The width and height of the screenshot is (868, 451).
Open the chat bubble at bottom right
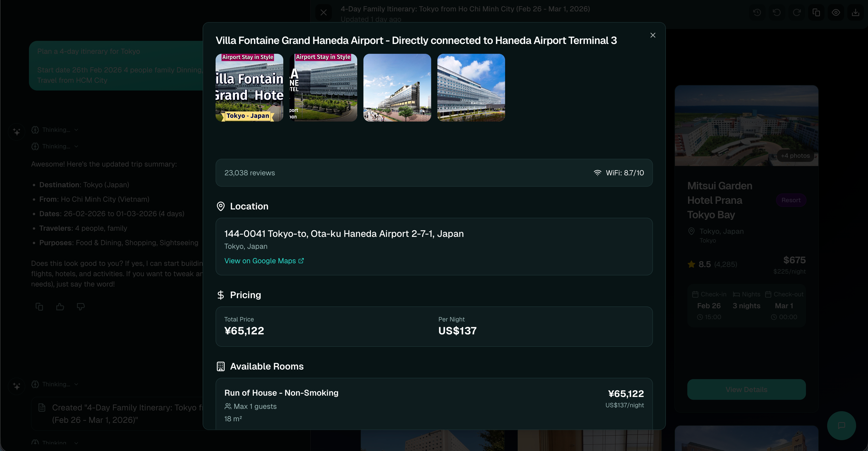coord(841,425)
